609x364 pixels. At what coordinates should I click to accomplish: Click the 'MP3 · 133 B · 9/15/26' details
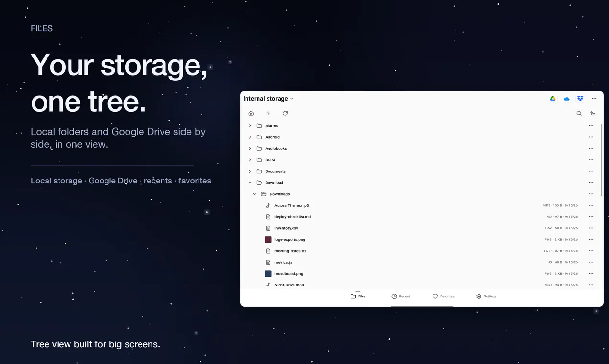[x=560, y=205]
